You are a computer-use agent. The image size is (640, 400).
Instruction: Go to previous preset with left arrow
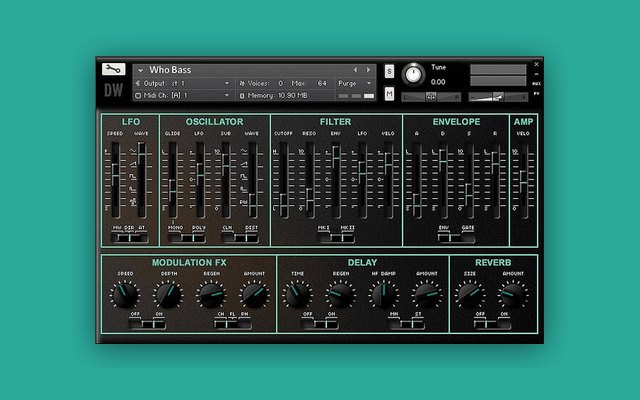[355, 70]
